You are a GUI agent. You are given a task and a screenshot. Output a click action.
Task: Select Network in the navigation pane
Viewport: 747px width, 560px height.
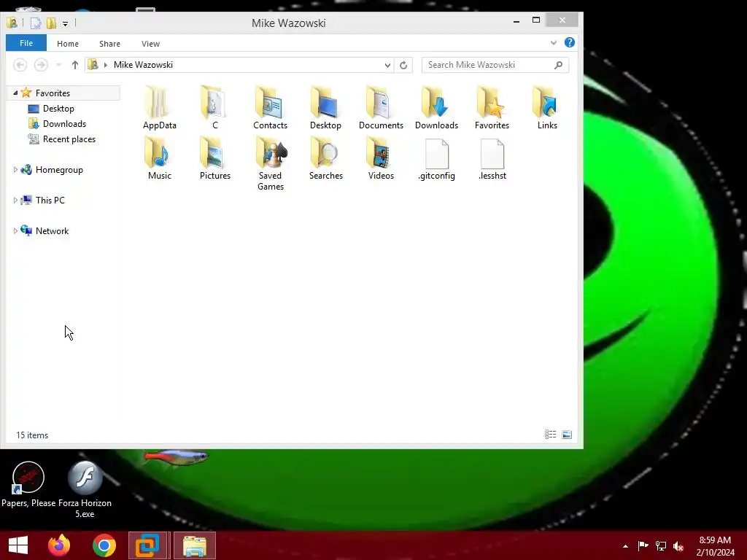click(52, 230)
